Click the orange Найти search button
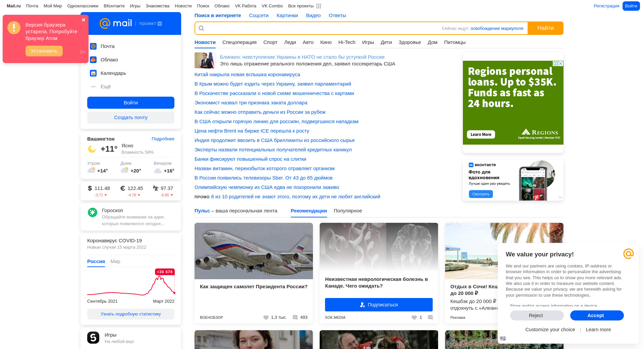The height and width of the screenshot is (349, 644). 545,28
